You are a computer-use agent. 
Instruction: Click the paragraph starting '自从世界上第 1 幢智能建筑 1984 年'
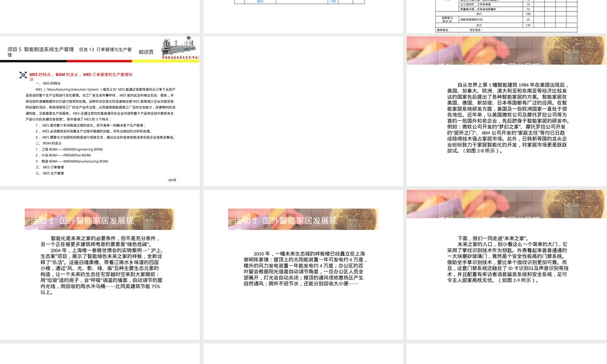(x=508, y=118)
